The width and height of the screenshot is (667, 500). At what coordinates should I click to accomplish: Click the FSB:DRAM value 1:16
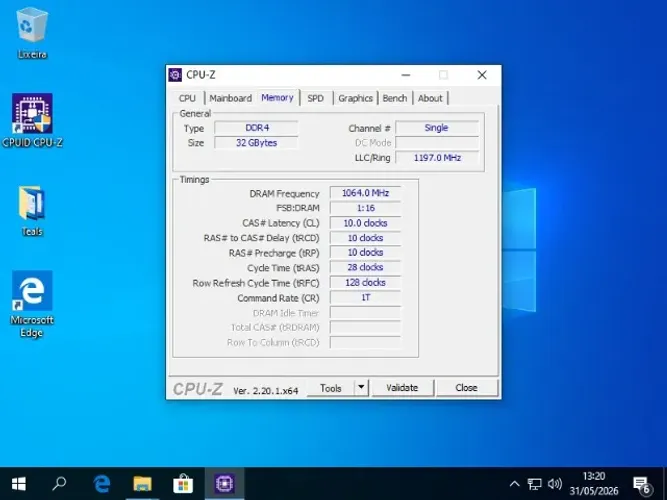pyautogui.click(x=365, y=208)
